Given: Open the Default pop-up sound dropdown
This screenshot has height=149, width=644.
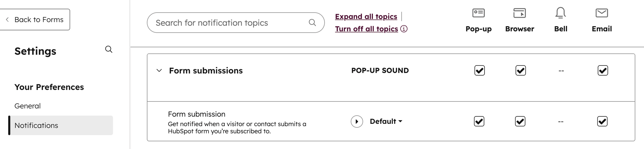Looking at the screenshot, I should [386, 121].
